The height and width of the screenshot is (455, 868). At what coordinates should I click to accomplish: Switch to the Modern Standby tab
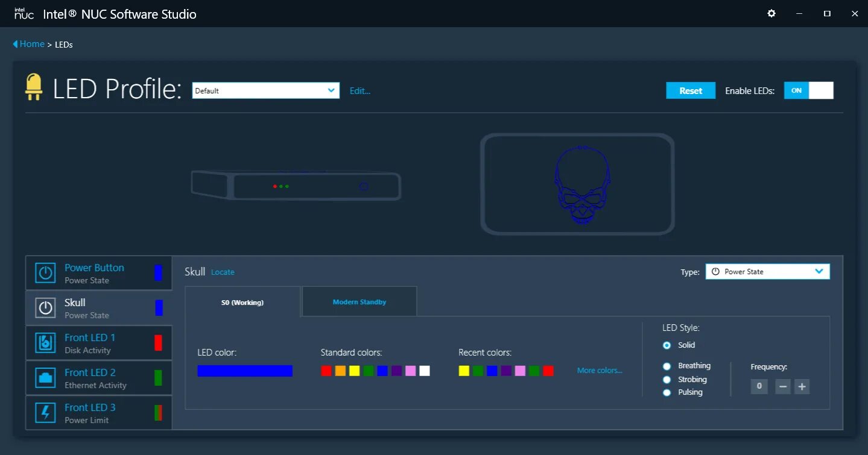coord(360,302)
